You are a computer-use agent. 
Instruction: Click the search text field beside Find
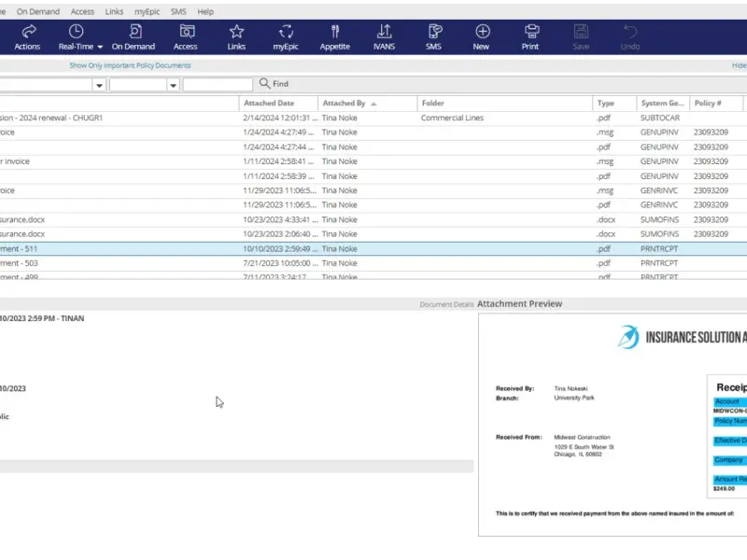(x=218, y=84)
